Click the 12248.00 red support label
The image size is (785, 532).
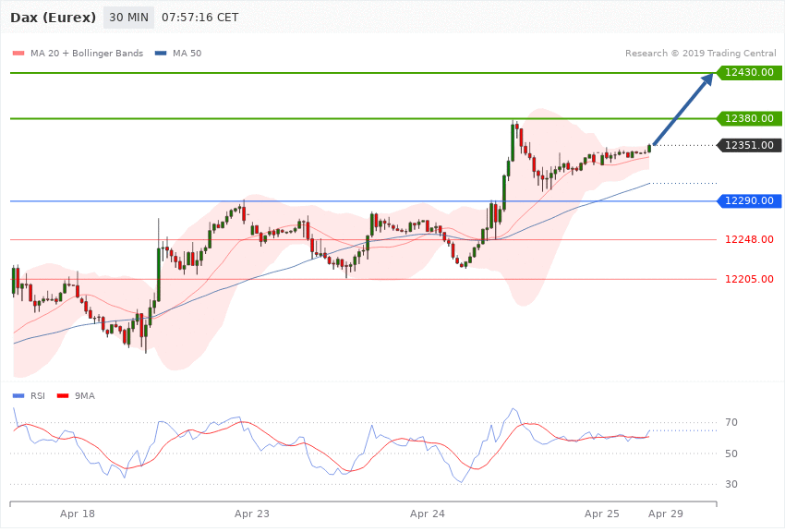749,239
